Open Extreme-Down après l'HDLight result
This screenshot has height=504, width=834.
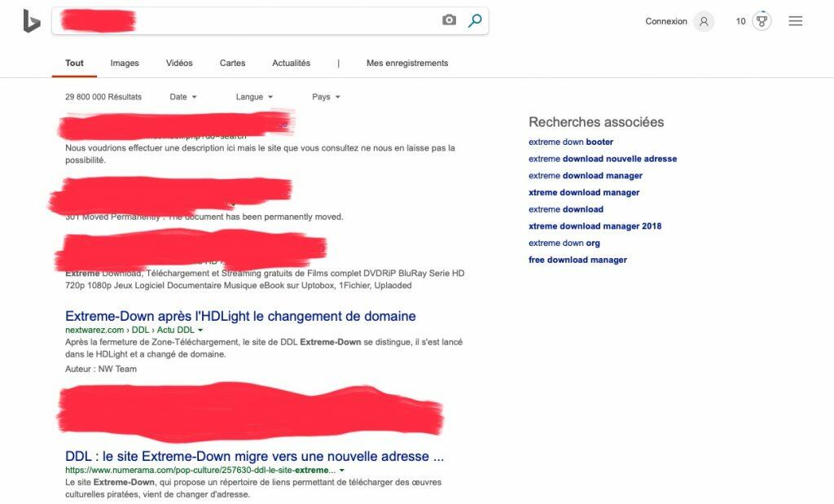coord(240,316)
